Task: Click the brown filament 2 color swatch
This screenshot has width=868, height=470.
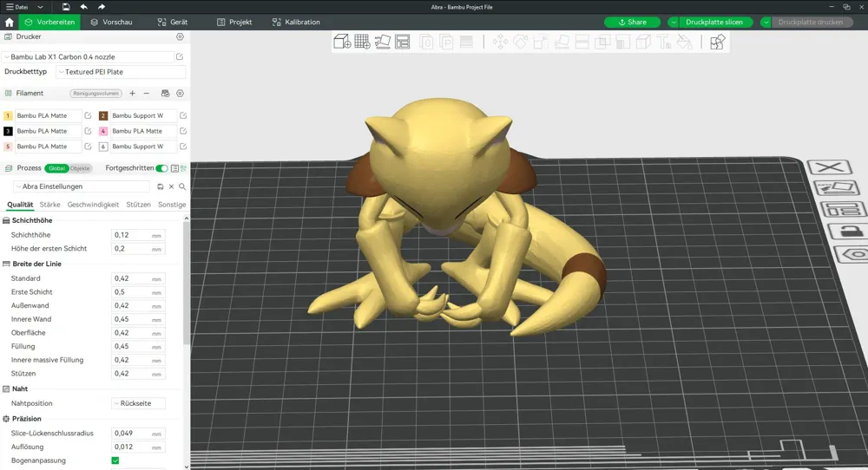Action: point(103,115)
